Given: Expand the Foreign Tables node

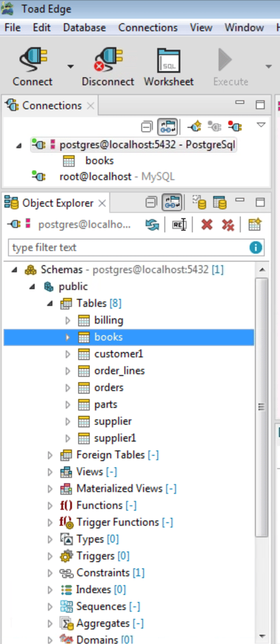Looking at the screenshot, I should click(x=50, y=455).
